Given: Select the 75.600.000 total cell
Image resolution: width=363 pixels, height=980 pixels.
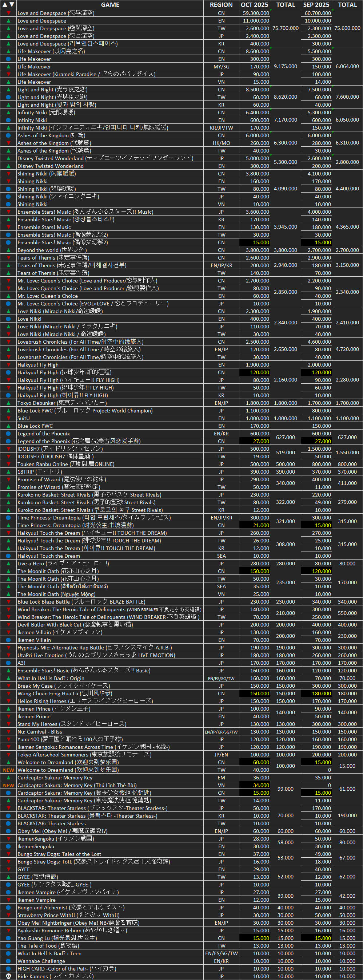Looking at the screenshot, I should 347,28.
